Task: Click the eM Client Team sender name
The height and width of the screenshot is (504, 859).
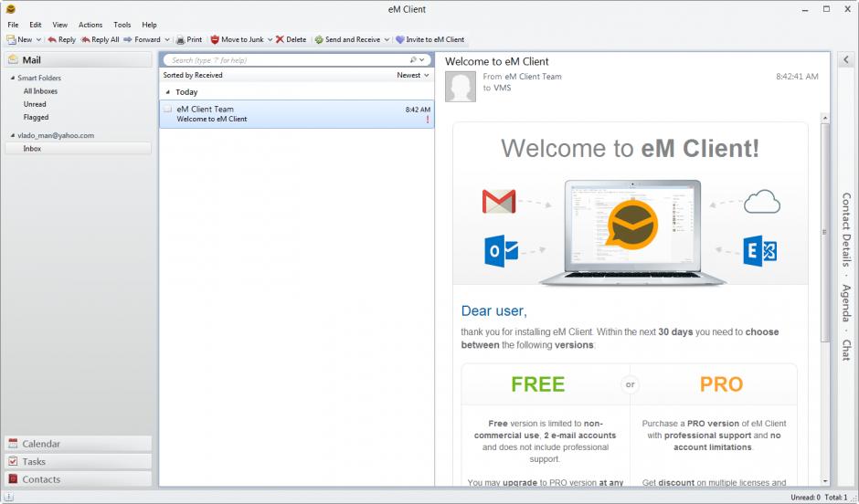Action: (533, 77)
